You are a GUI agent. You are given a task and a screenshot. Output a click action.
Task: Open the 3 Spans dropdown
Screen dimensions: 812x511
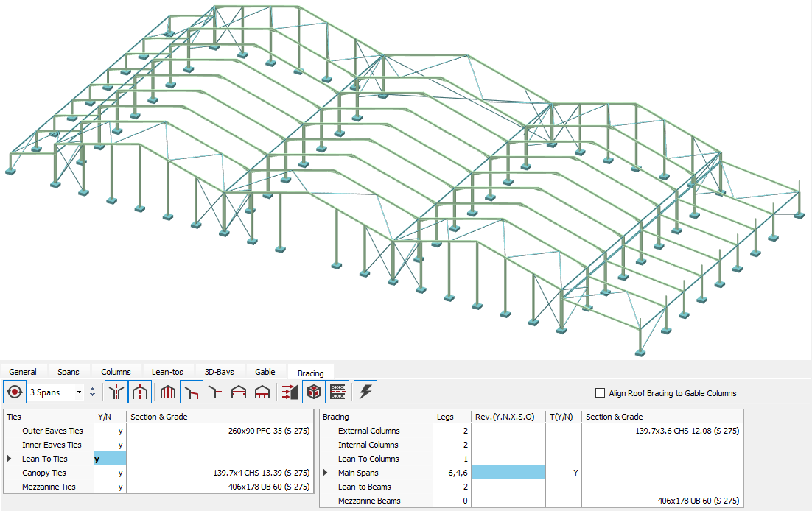coord(79,392)
